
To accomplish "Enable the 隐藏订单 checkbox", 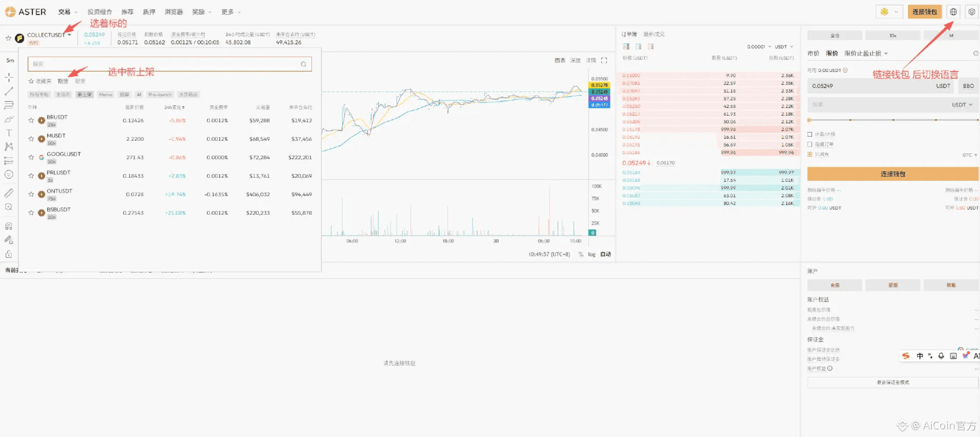I will click(x=810, y=144).
